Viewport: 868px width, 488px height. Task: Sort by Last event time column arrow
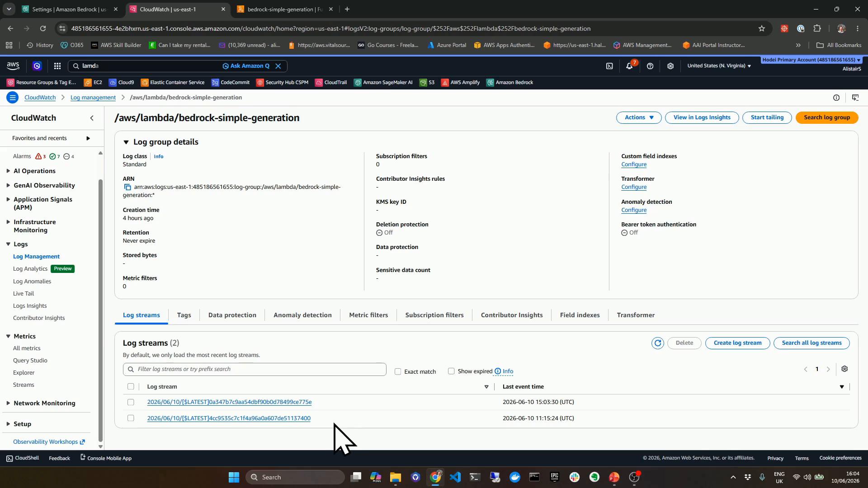(x=842, y=387)
